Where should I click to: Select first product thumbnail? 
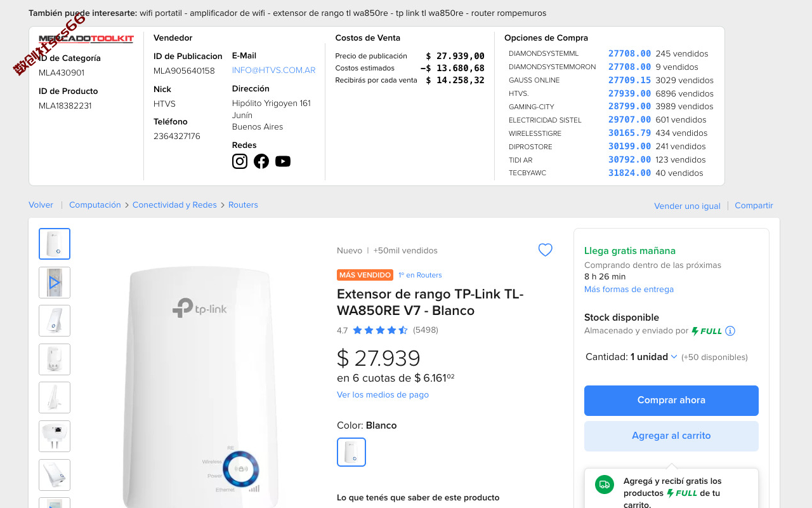[x=55, y=244]
